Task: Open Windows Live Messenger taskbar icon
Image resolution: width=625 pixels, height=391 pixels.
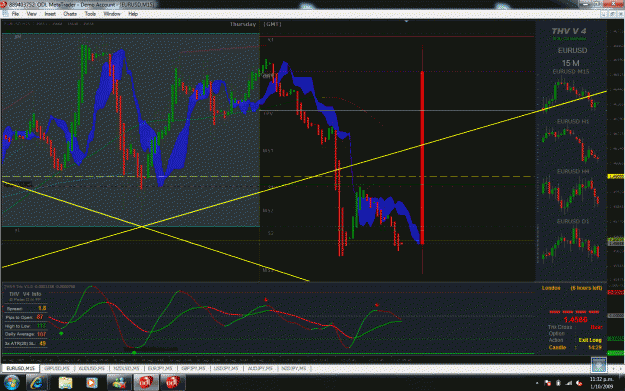Action: (x=119, y=383)
